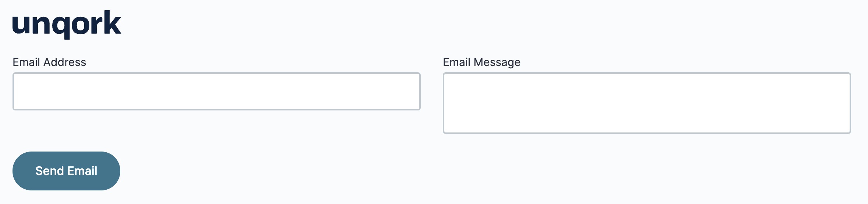Tap the dark unqork logo text
This screenshot has width=868, height=204.
pyautogui.click(x=67, y=24)
